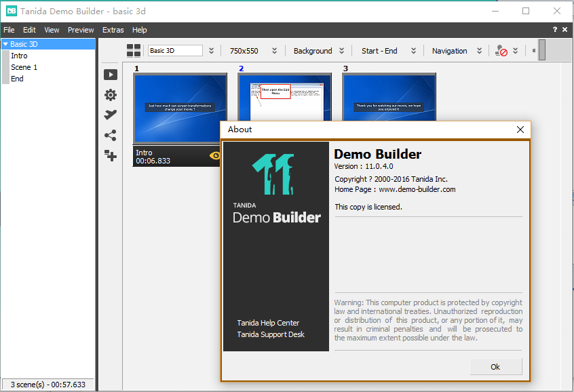574x392 pixels.
Task: Play the movie with the play icon
Action: [110, 75]
